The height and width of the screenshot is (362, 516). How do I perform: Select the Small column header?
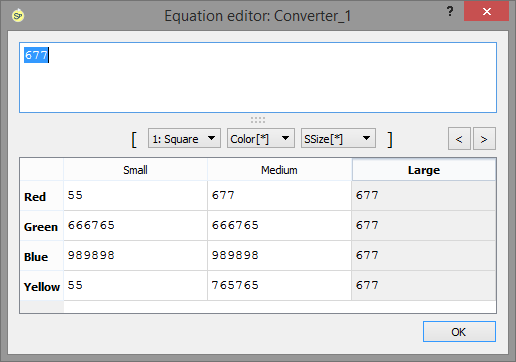[135, 170]
